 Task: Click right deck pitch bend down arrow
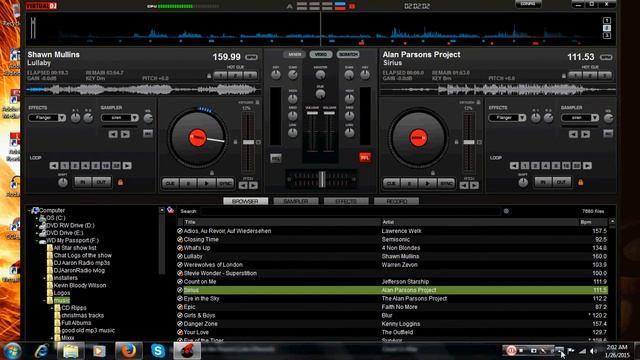(x=464, y=185)
